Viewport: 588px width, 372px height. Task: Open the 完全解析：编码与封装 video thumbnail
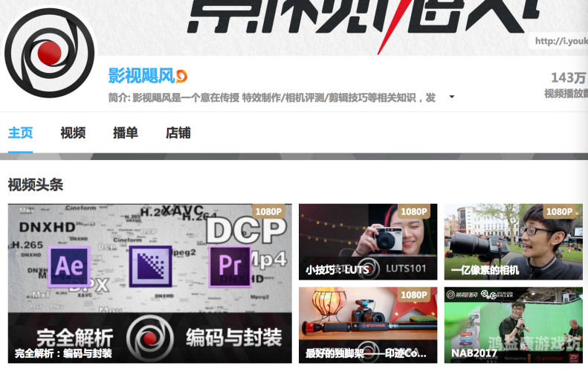click(x=150, y=283)
